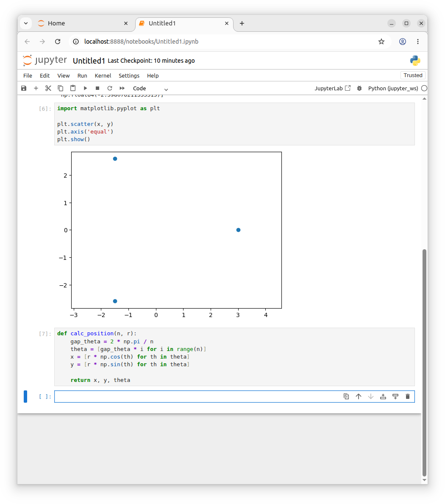Viewport: 445px width, 504px height.
Task: Enable the debugger bug icon
Action: (x=359, y=89)
